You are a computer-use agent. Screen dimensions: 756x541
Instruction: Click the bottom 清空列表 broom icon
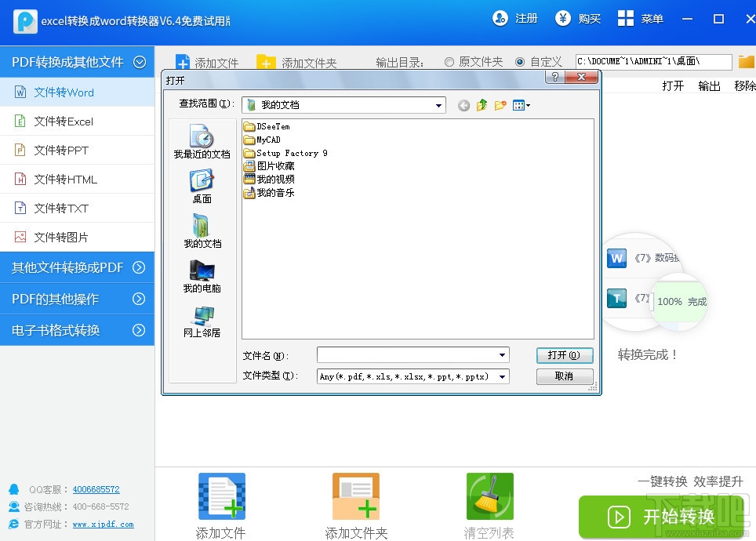point(489,496)
